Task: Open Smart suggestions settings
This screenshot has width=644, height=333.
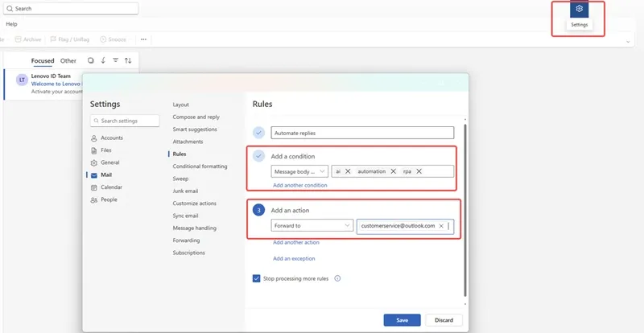Action: pos(195,129)
